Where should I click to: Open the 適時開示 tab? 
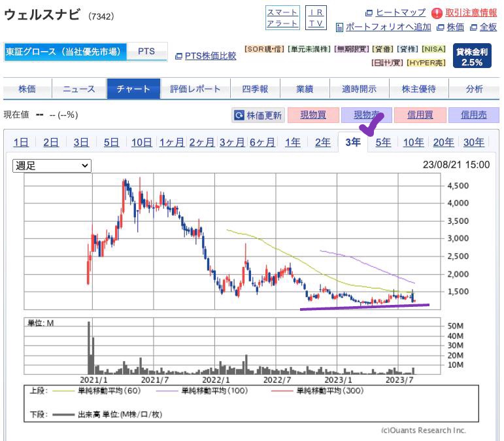tap(360, 89)
